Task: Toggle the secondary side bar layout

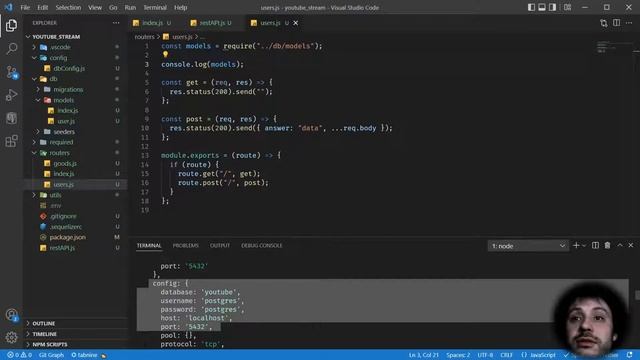Action: pos(552,7)
